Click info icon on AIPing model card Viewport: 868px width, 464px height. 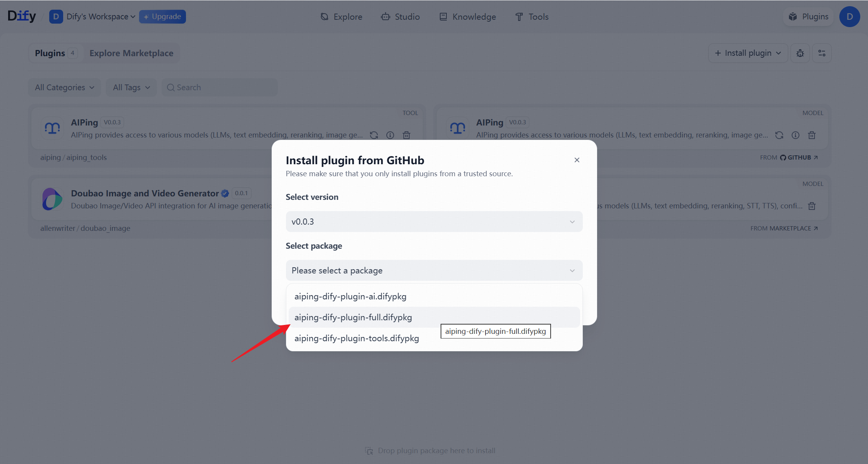(796, 135)
